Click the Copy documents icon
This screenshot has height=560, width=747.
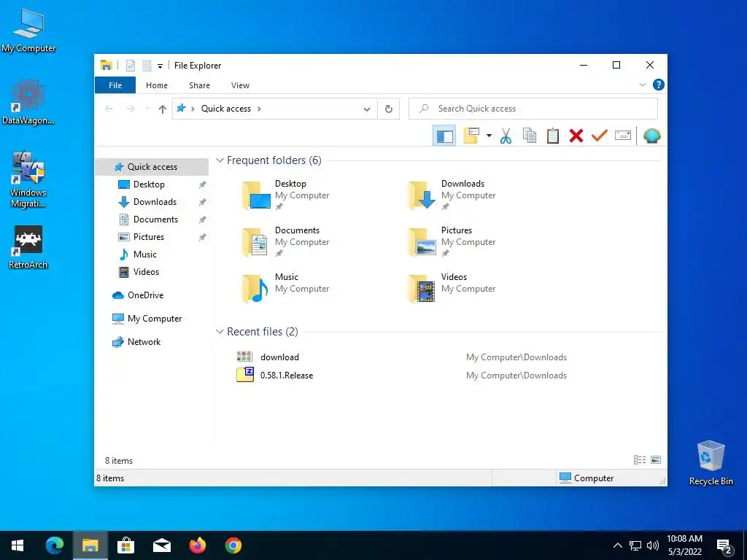coord(530,136)
